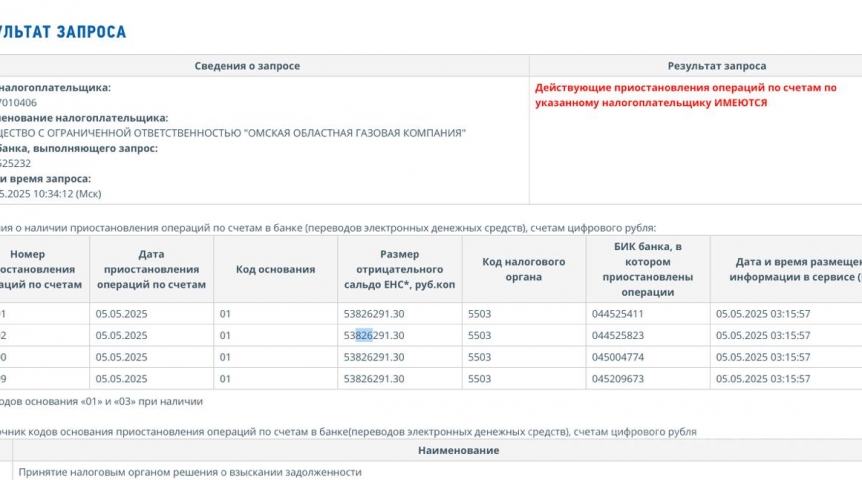The height and width of the screenshot is (480, 862).
Task: Click the saldo amount in the first row
Action: point(374,314)
